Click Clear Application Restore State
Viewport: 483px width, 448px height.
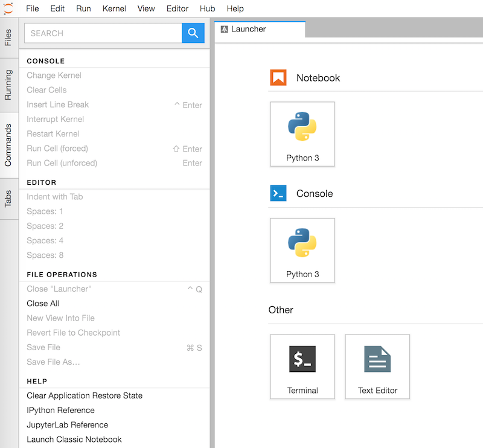[x=84, y=395]
